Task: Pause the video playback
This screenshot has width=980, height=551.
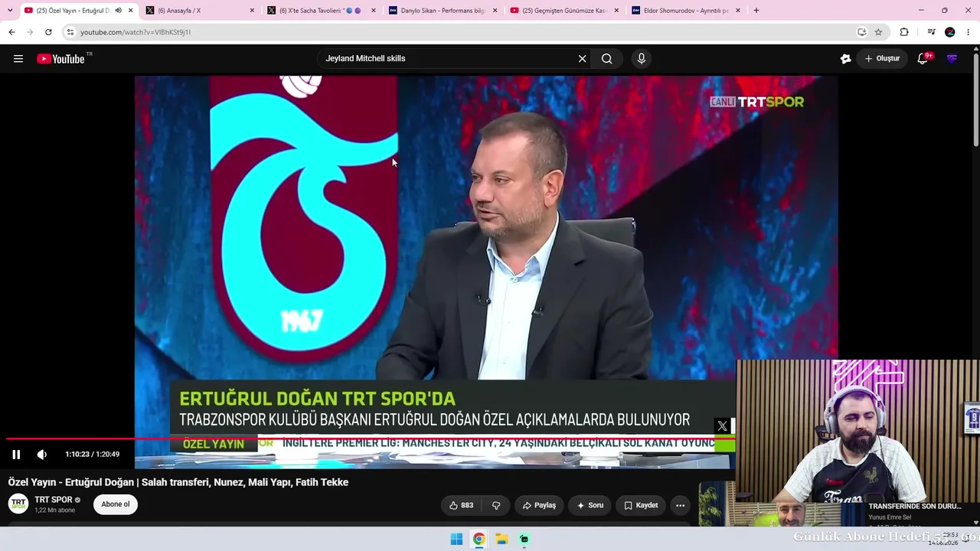Action: 16,455
